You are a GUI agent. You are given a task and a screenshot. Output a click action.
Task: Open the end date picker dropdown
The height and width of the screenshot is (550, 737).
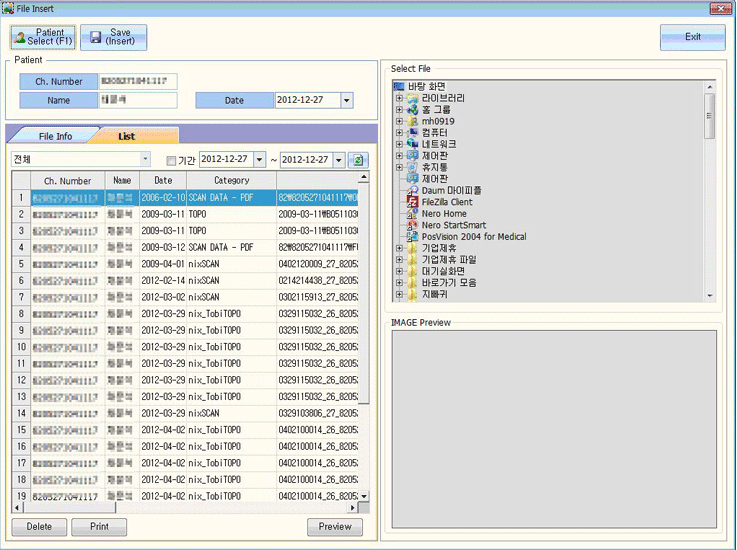339,160
